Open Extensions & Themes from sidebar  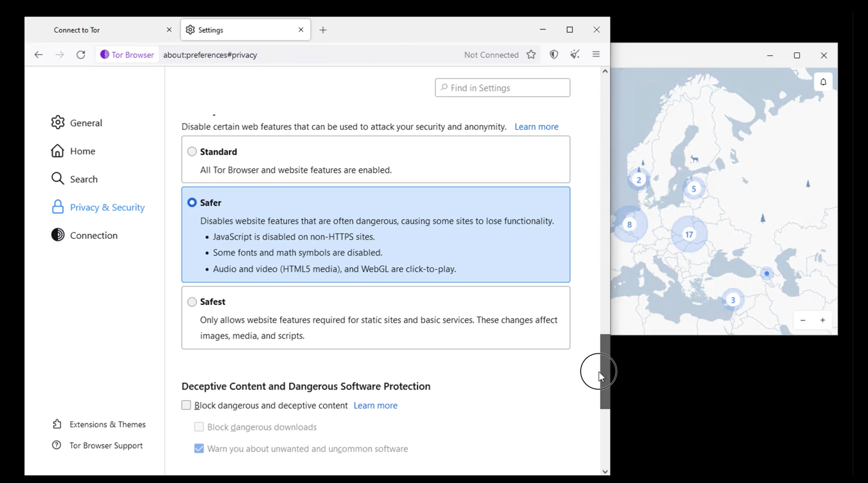108,424
